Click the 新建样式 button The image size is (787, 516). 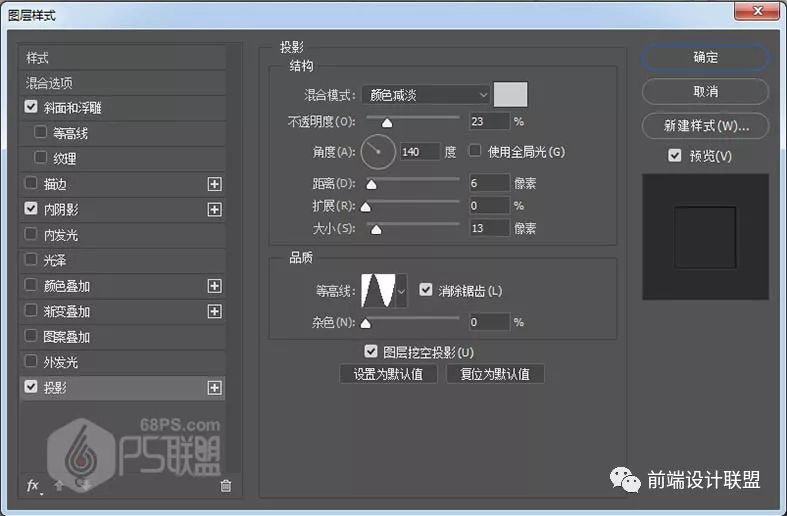(x=705, y=125)
